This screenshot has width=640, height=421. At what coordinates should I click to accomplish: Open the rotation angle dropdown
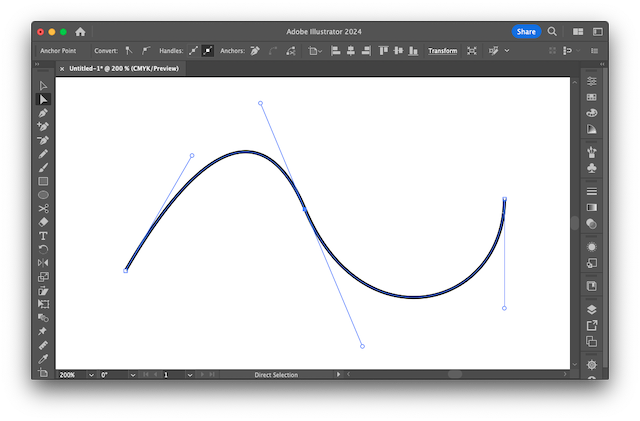(x=133, y=375)
